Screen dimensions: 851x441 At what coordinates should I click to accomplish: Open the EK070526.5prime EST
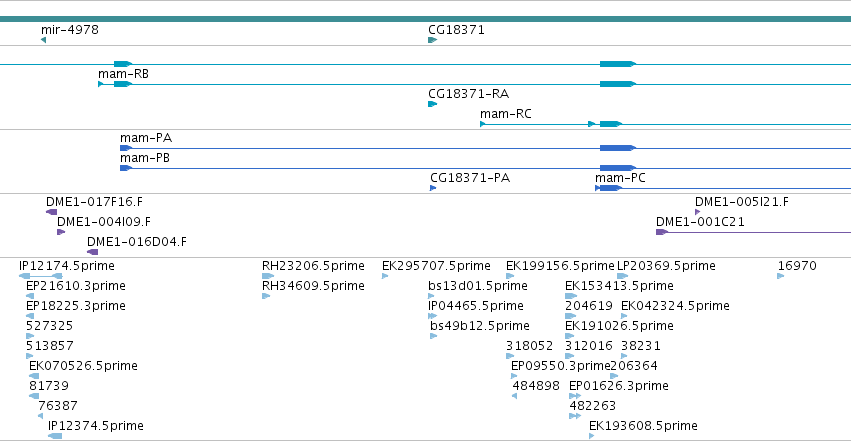34,376
